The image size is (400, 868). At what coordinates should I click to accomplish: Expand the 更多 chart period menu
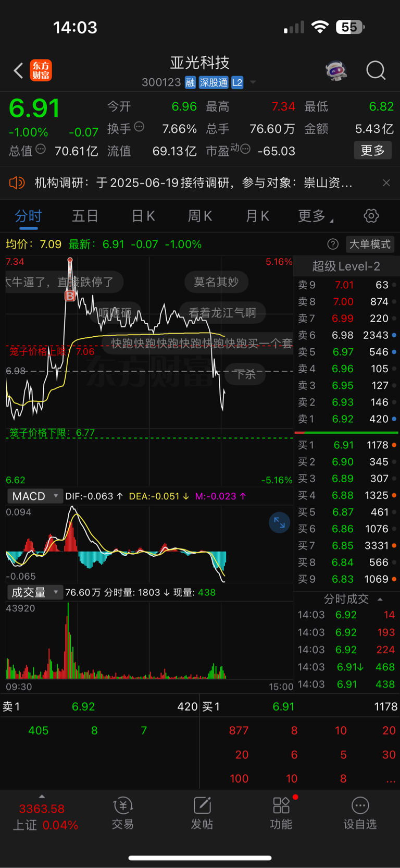316,216
